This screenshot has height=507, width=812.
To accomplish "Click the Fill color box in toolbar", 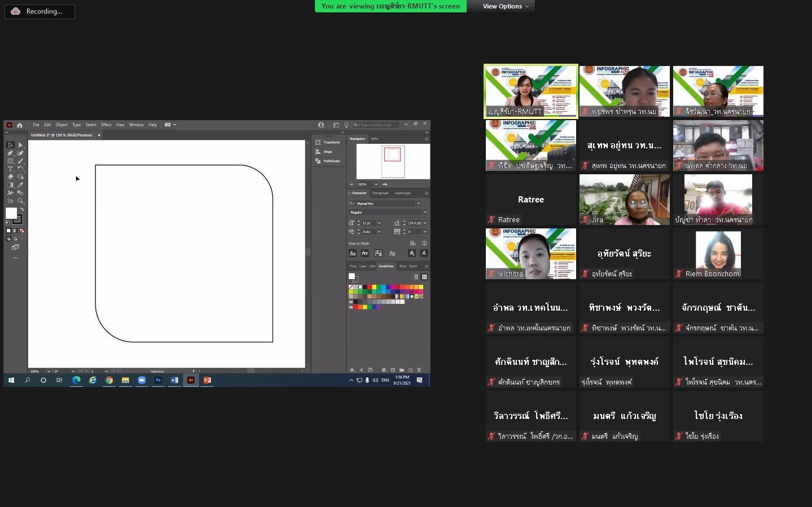I will (10, 213).
